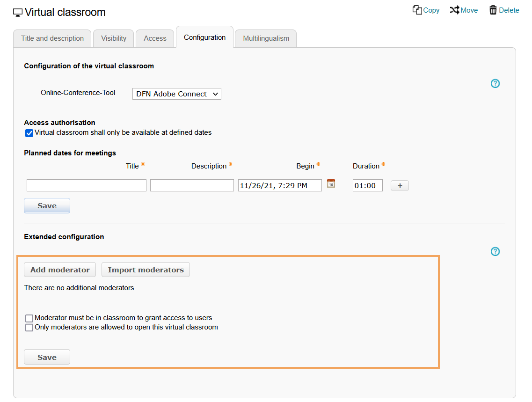Enable 'Moderator must be in classroom' checkbox
This screenshot has width=532, height=402.
(x=29, y=318)
